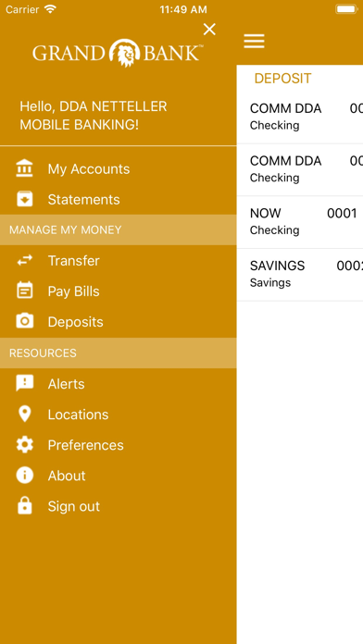Open the SAVINGS account row
Viewport: 363px width, 644px height.
pyautogui.click(x=300, y=274)
